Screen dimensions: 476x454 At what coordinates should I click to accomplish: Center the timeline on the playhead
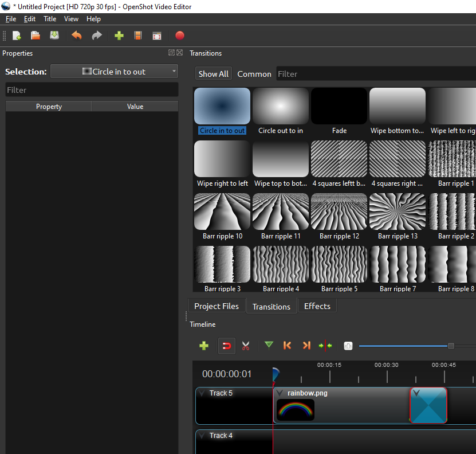point(325,346)
